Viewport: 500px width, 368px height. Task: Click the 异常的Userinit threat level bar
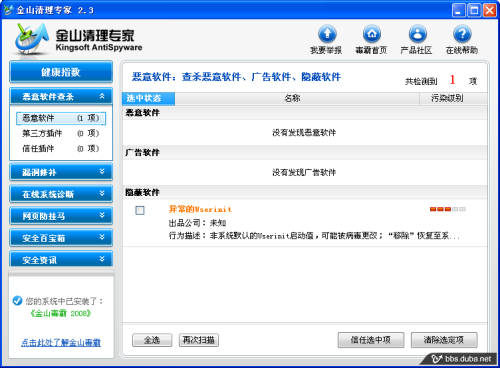(448, 209)
